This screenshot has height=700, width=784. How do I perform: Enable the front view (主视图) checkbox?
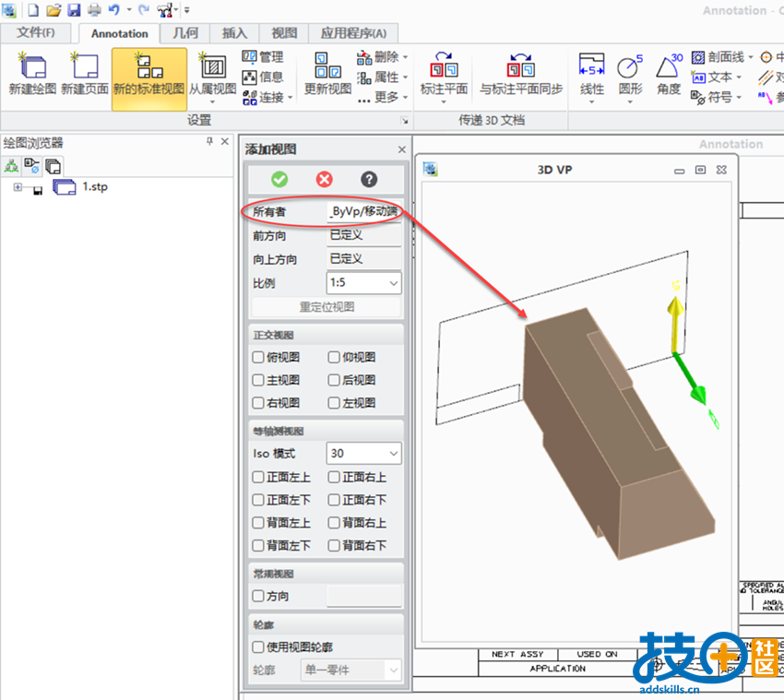pos(258,380)
